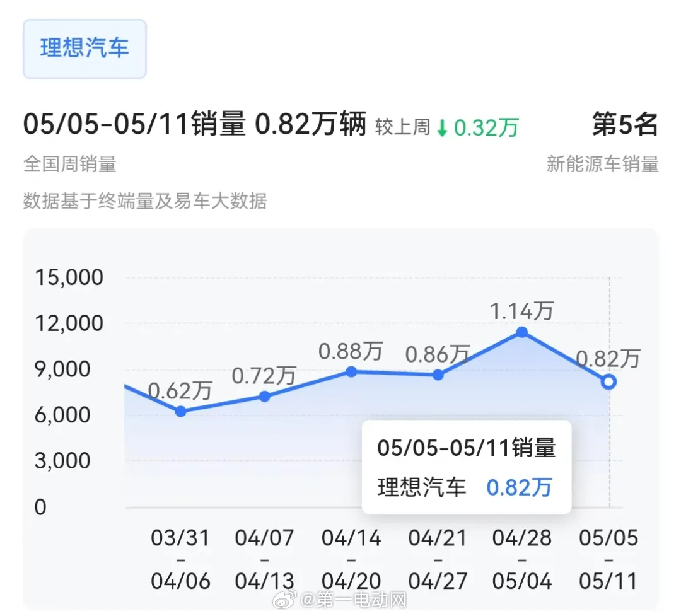The image size is (681, 616).
Task: Select the 理想汽车 brand tab
Action: pyautogui.click(x=84, y=49)
